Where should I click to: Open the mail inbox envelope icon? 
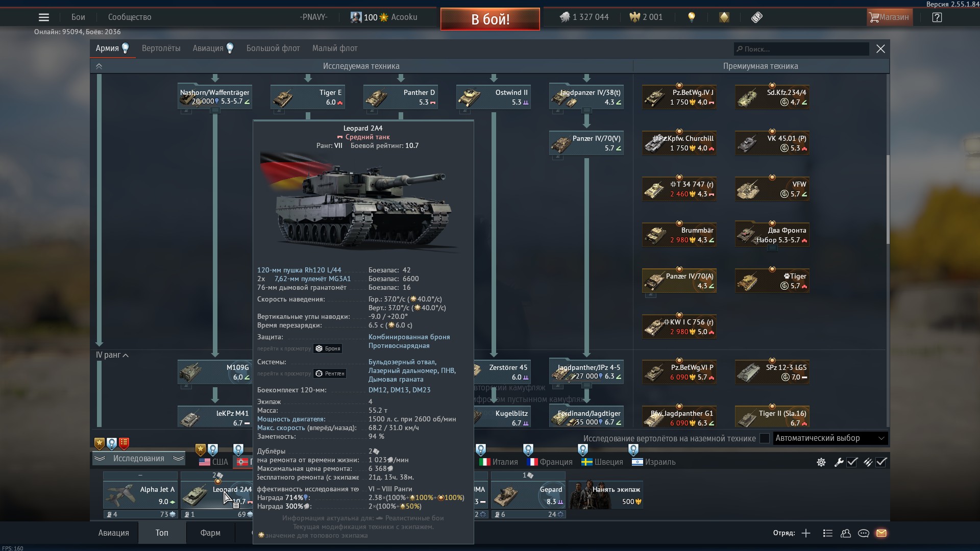point(881,533)
